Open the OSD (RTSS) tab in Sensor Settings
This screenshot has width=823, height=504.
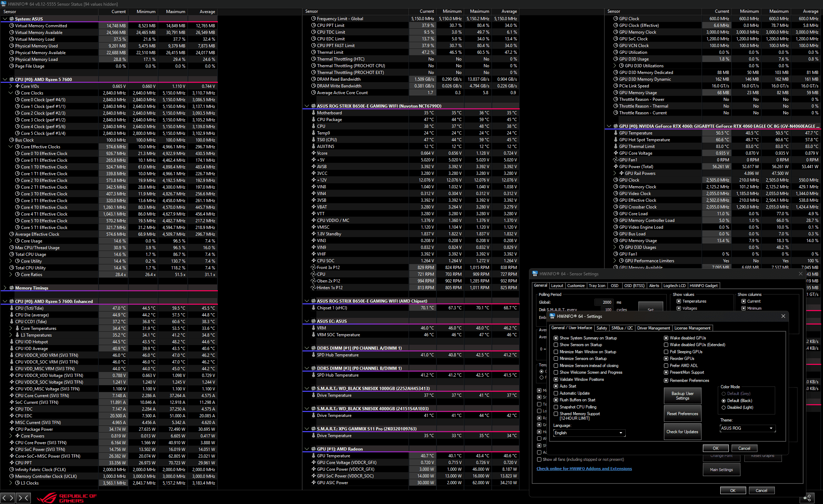pos(634,286)
